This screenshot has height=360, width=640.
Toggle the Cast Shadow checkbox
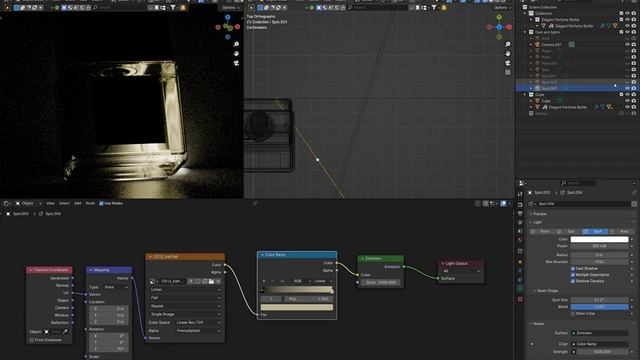[x=573, y=269]
